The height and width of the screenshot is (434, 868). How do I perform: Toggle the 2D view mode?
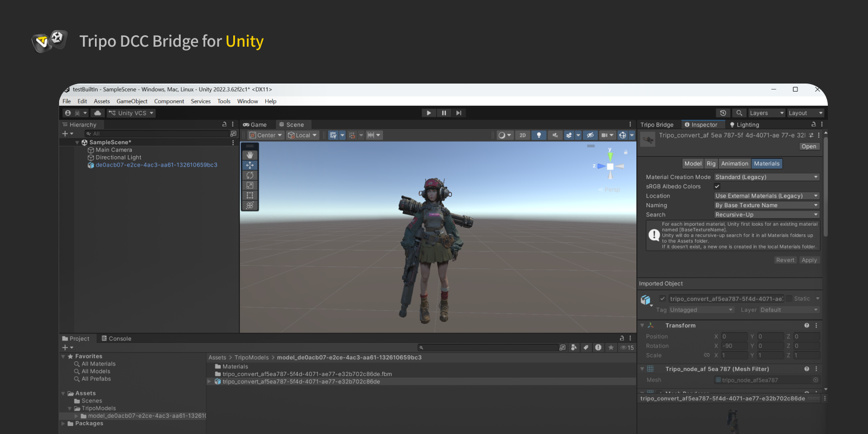point(522,135)
